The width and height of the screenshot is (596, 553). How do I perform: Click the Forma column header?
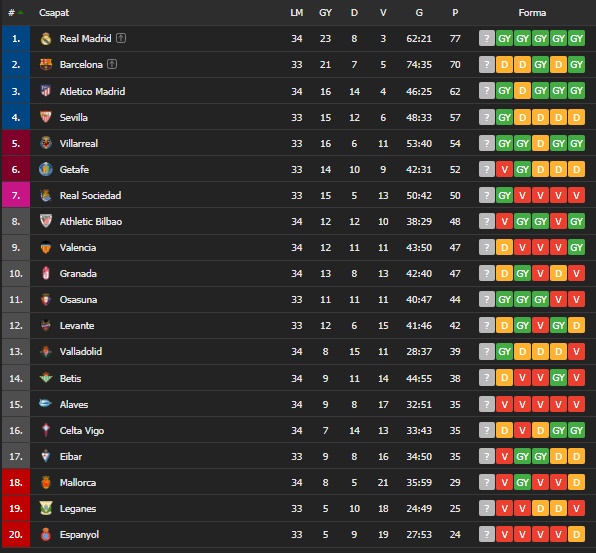click(532, 13)
